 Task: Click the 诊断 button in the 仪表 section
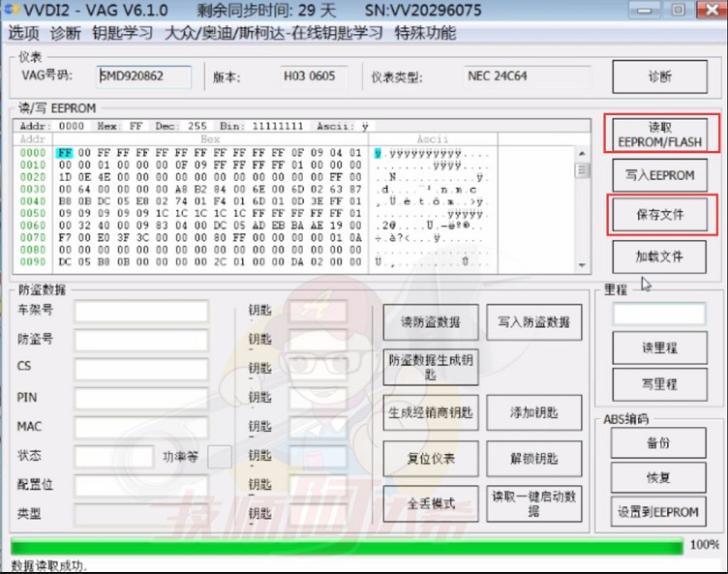point(659,76)
